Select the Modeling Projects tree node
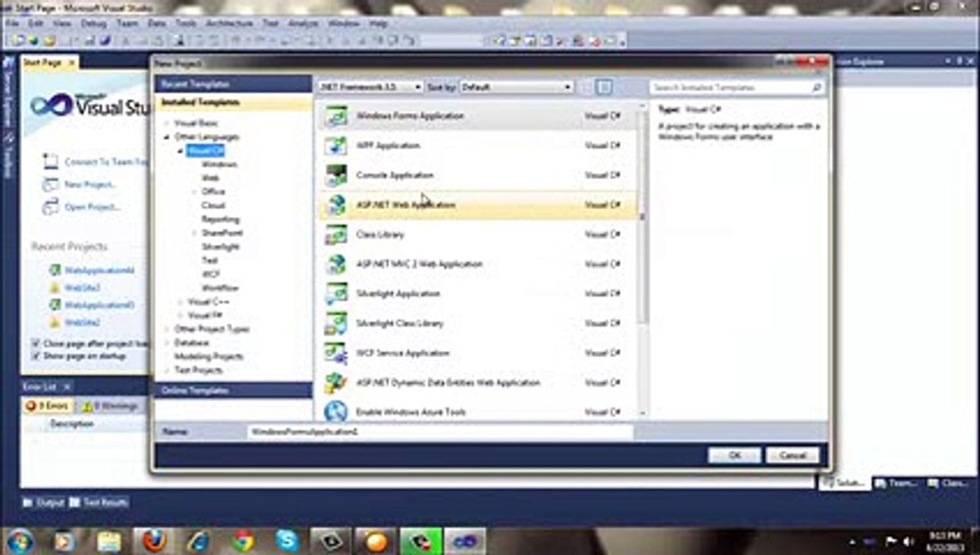The height and width of the screenshot is (555, 980). 209,356
